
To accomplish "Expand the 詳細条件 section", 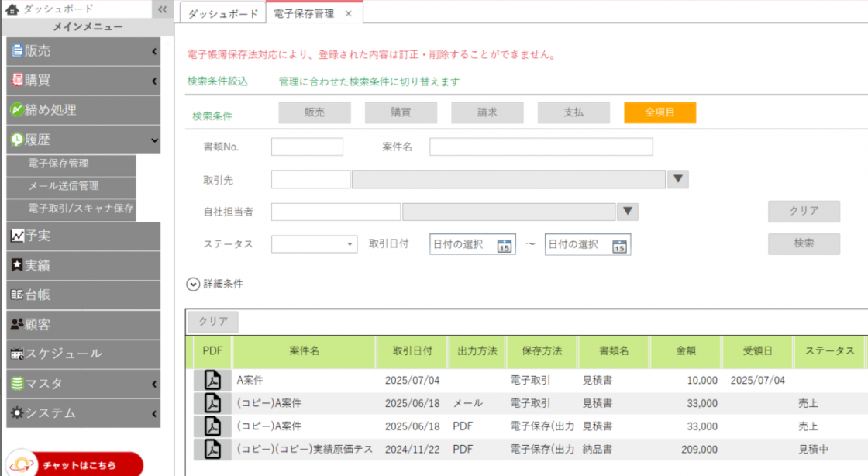I will (194, 284).
